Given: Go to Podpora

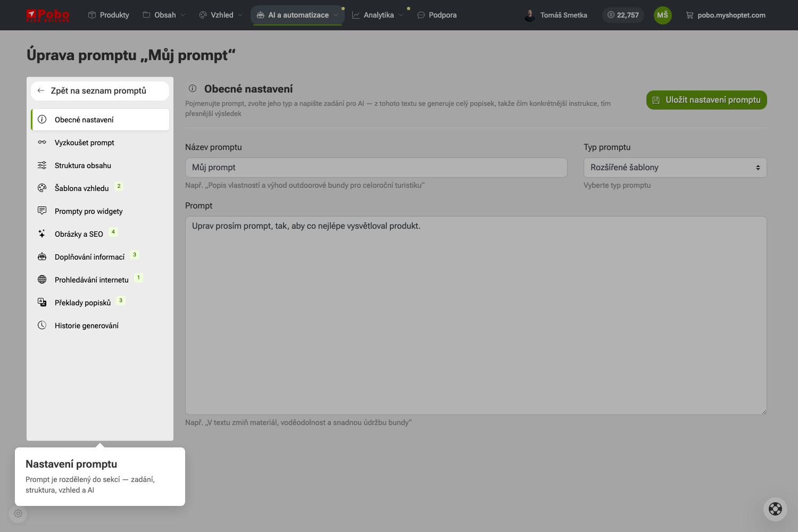Looking at the screenshot, I should point(437,15).
